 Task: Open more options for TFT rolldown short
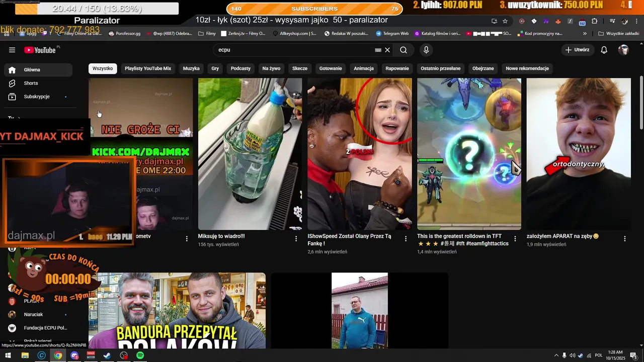515,239
